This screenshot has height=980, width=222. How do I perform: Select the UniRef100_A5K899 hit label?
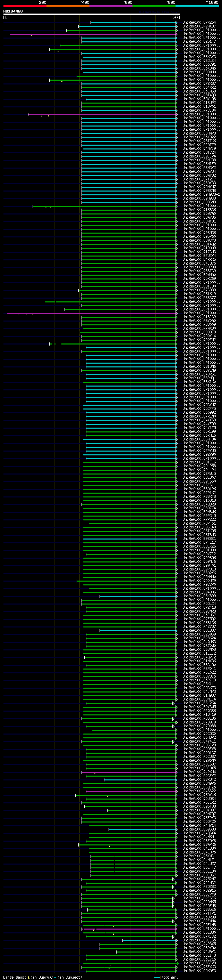coord(199,596)
